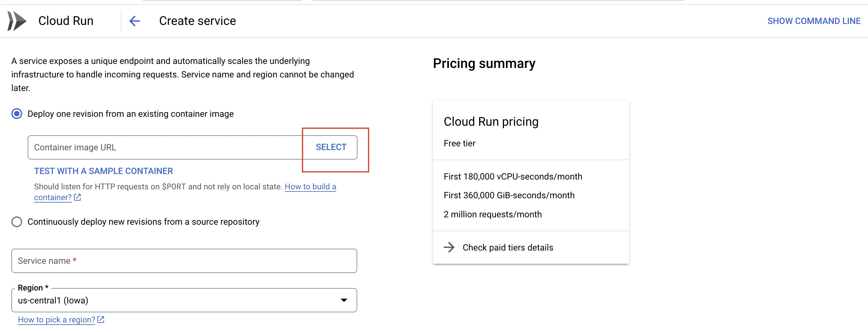Open the 'How to pick a region?' link

click(x=57, y=319)
